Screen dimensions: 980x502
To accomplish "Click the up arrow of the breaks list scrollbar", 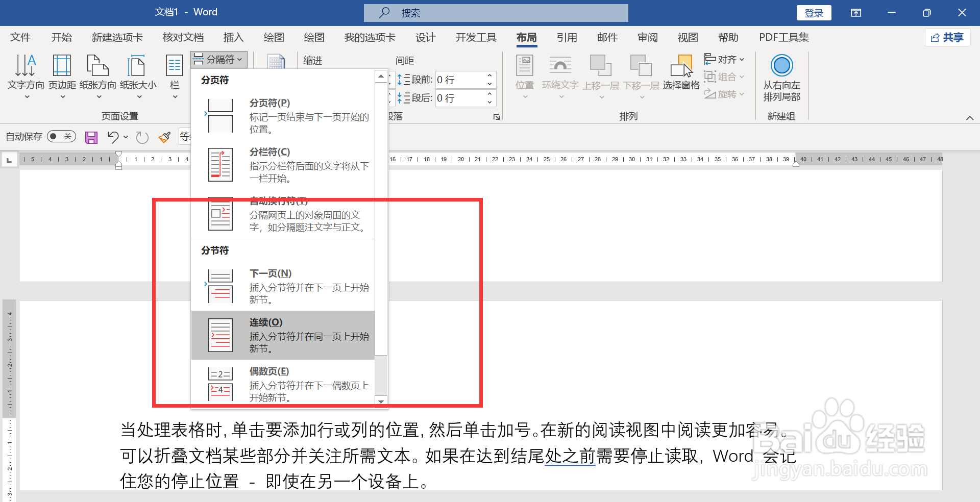I will [x=381, y=77].
